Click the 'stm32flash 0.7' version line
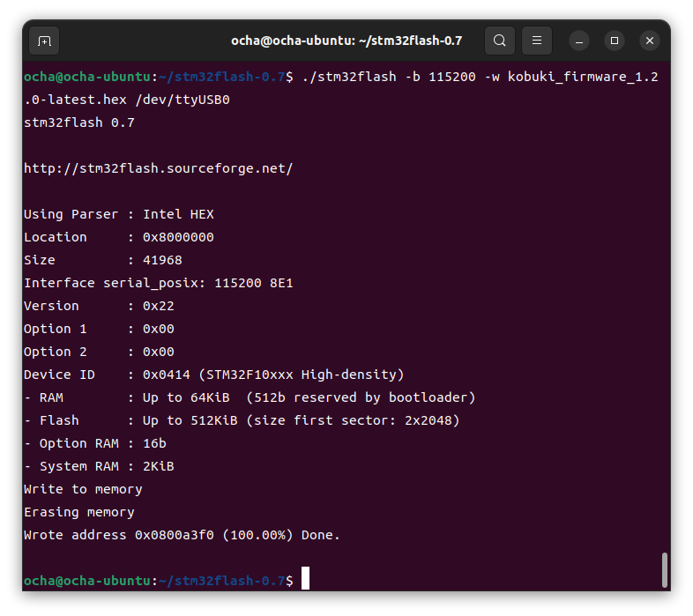Screen dimensions: 693x616 [x=79, y=122]
